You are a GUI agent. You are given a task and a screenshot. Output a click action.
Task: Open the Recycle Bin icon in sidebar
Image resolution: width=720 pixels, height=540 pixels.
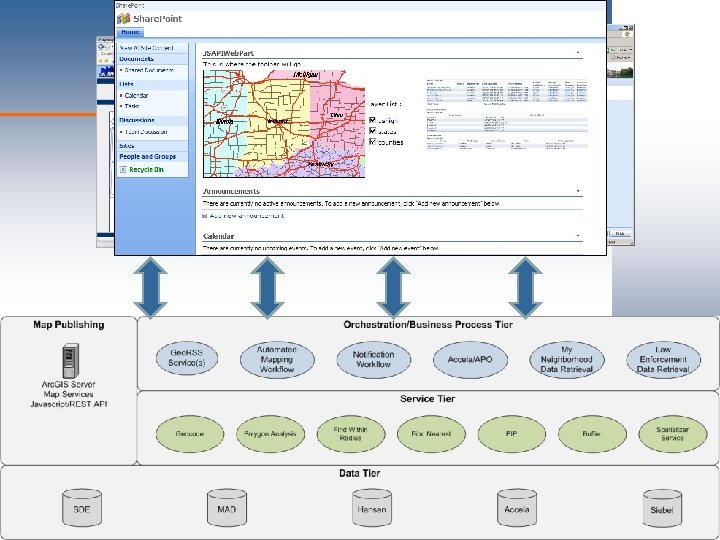click(123, 169)
